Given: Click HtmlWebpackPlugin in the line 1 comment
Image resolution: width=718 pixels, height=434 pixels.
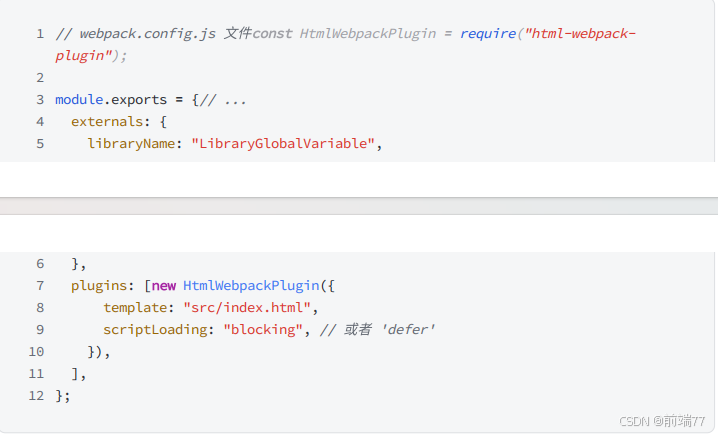Looking at the screenshot, I should point(368,34).
